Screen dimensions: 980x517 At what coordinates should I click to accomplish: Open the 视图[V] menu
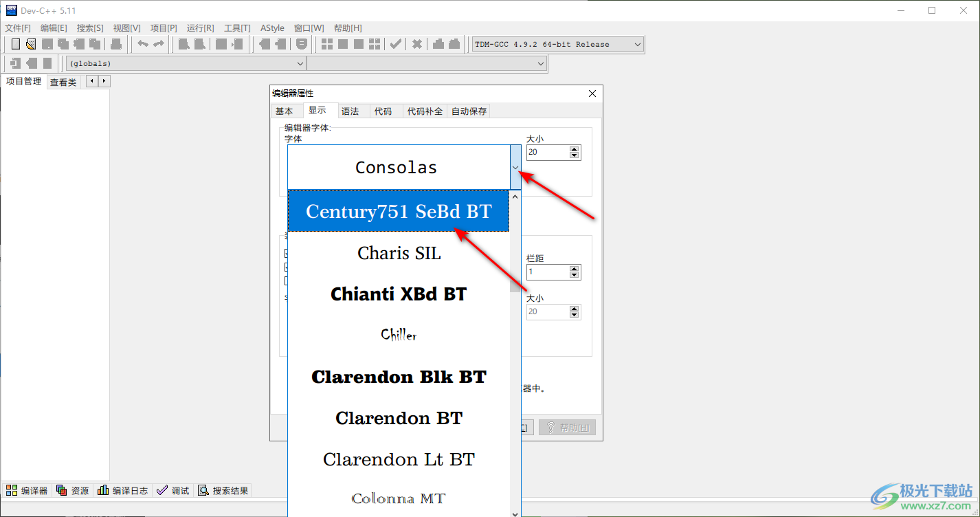click(x=126, y=28)
